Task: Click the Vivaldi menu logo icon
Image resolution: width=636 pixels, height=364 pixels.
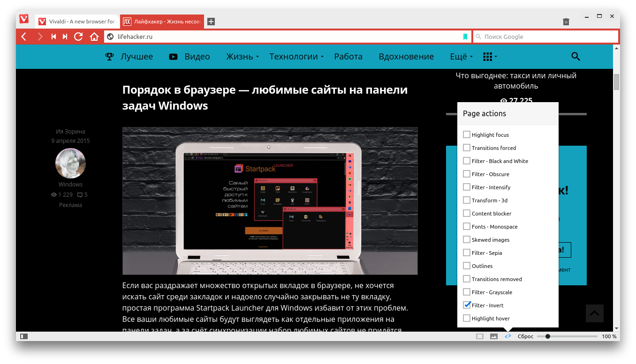Action: [24, 19]
